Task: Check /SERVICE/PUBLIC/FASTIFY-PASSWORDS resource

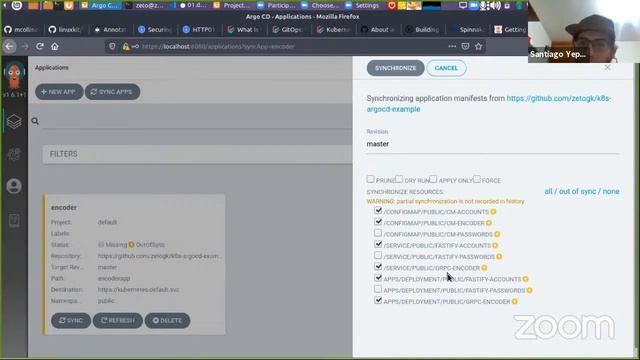Action: coord(378,256)
